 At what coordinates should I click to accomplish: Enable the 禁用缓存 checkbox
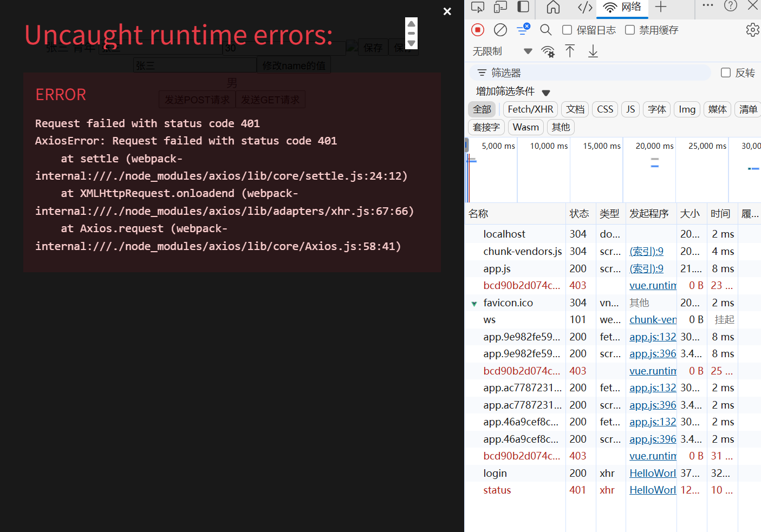630,30
